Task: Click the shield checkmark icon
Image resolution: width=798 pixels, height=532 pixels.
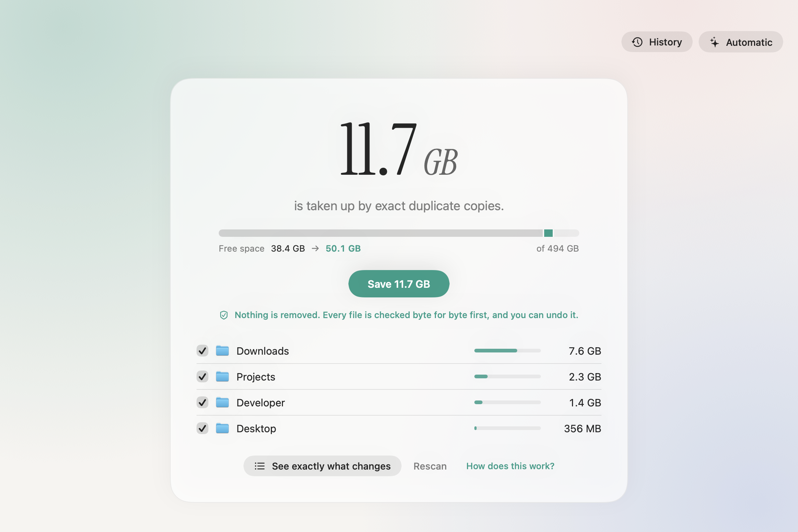Action: [x=224, y=315]
